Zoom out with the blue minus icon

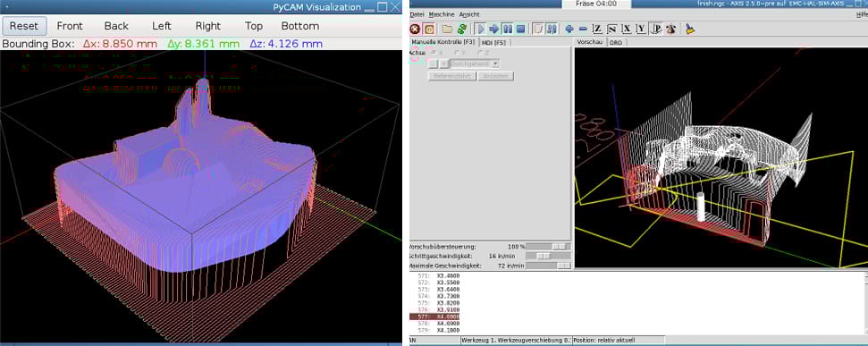[x=583, y=29]
